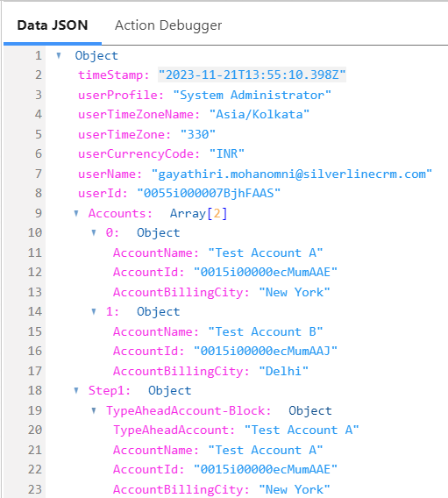The height and width of the screenshot is (498, 448).
Task: Collapse the Accounts item 1 object
Action: (x=94, y=311)
